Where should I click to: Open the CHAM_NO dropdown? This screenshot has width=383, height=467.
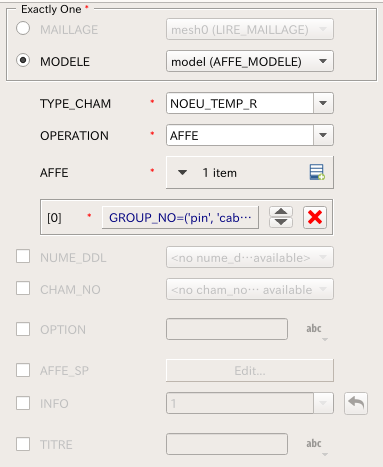click(x=250, y=289)
